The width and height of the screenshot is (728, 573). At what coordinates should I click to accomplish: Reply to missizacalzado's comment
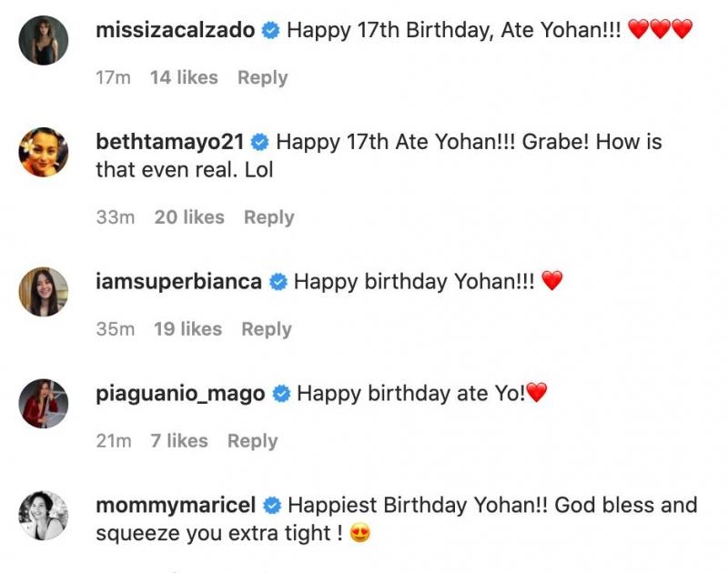262,78
